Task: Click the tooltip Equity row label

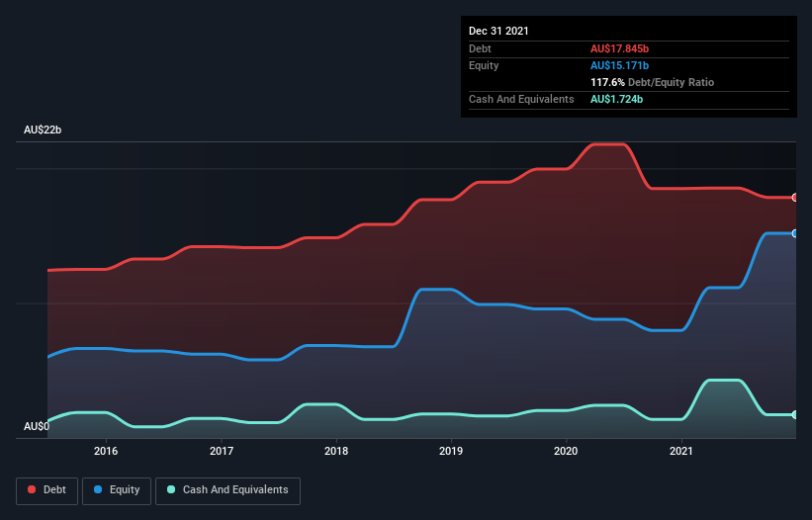Action: 484,65
